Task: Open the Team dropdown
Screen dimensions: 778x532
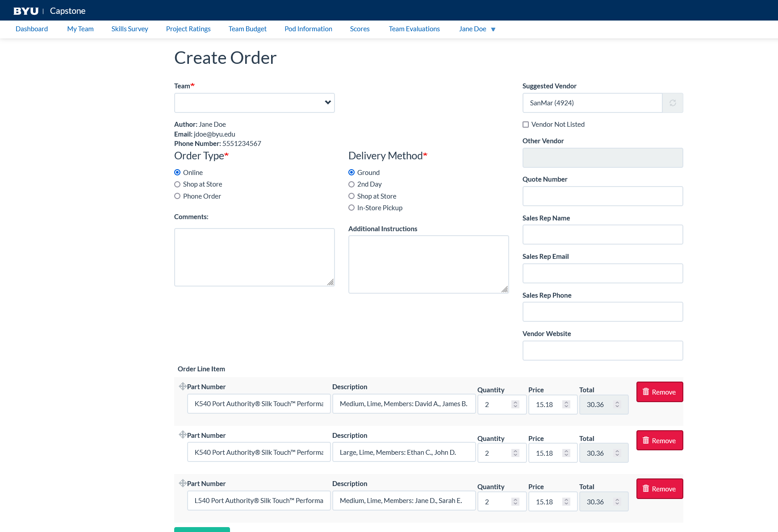Action: pos(254,103)
